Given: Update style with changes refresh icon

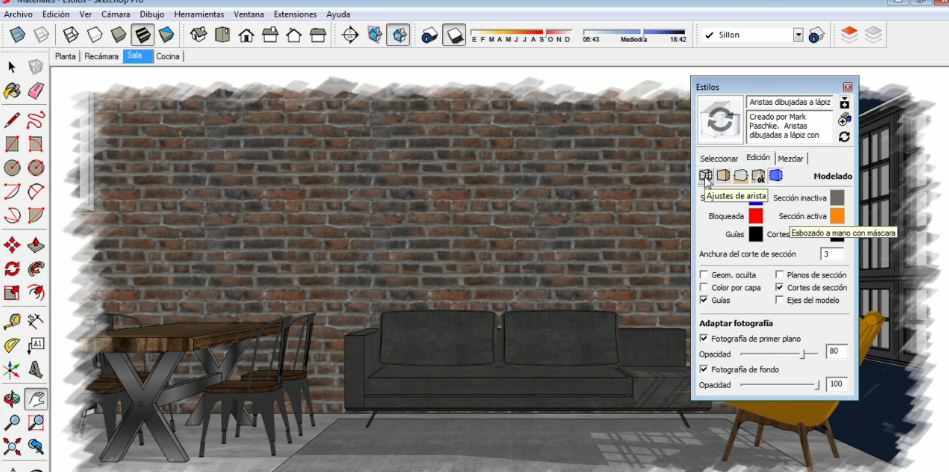Looking at the screenshot, I should point(844,137).
